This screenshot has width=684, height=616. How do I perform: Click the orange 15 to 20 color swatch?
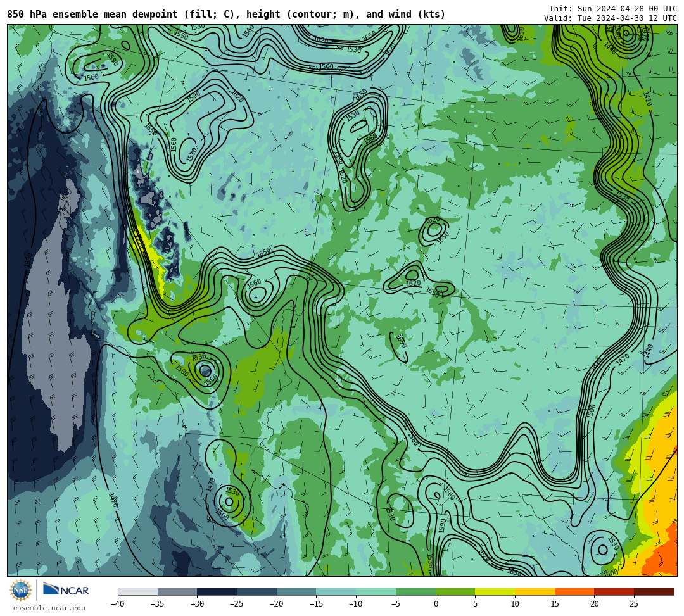(574, 591)
